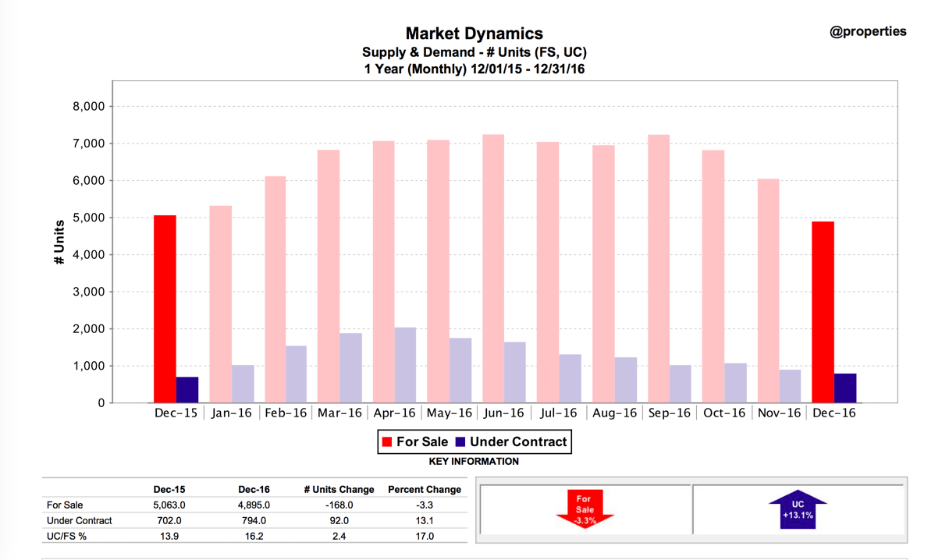Click the 92.0 units change cell
Screen dimensions: 949x560
tap(339, 521)
